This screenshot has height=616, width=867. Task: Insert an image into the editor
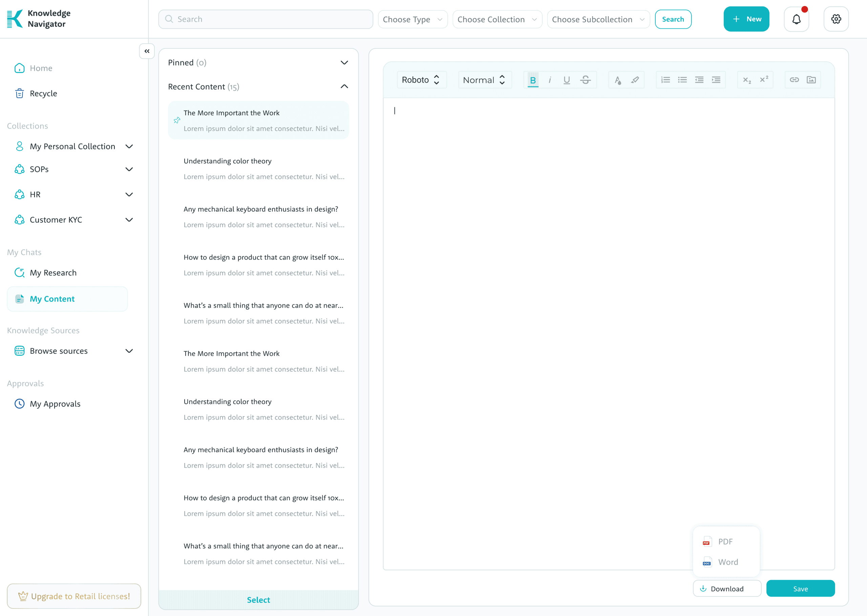(811, 80)
